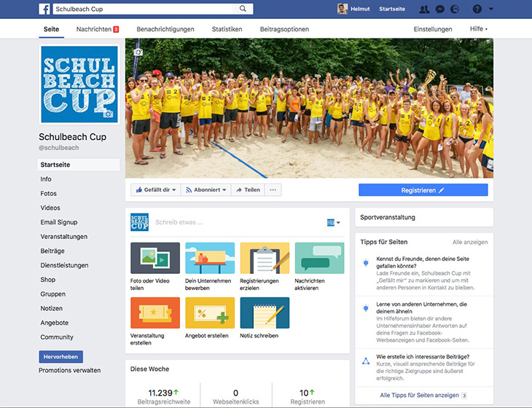Click the profile picture camera icon
Viewport: 532px width, 408px height.
(109, 114)
